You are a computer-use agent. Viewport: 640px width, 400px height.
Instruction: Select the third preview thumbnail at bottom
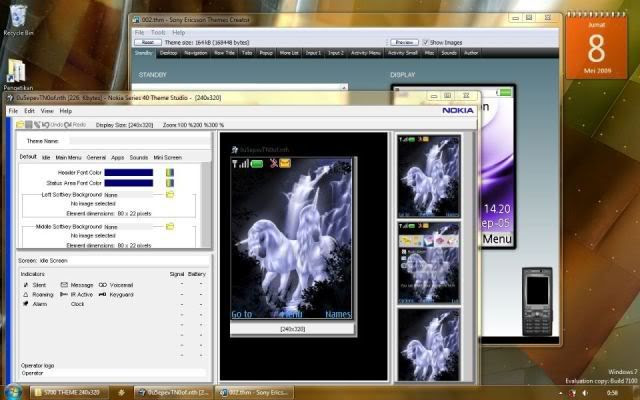[429, 345]
